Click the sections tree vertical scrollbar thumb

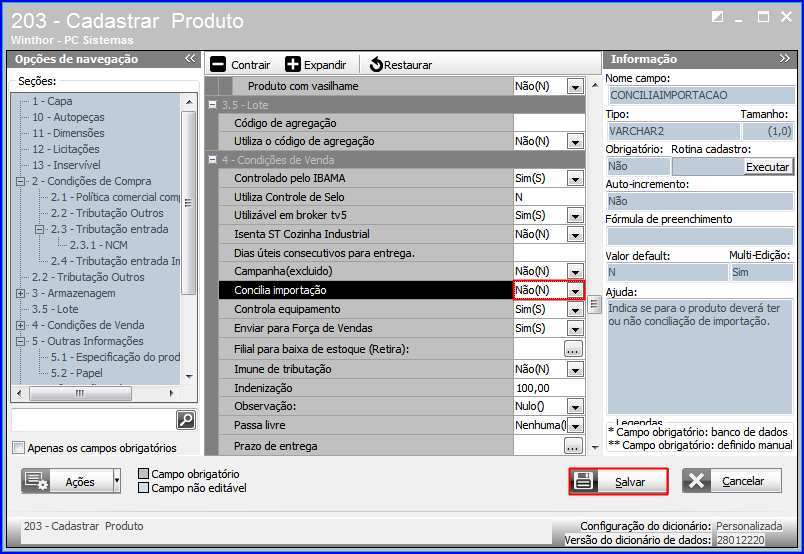pyautogui.click(x=189, y=203)
